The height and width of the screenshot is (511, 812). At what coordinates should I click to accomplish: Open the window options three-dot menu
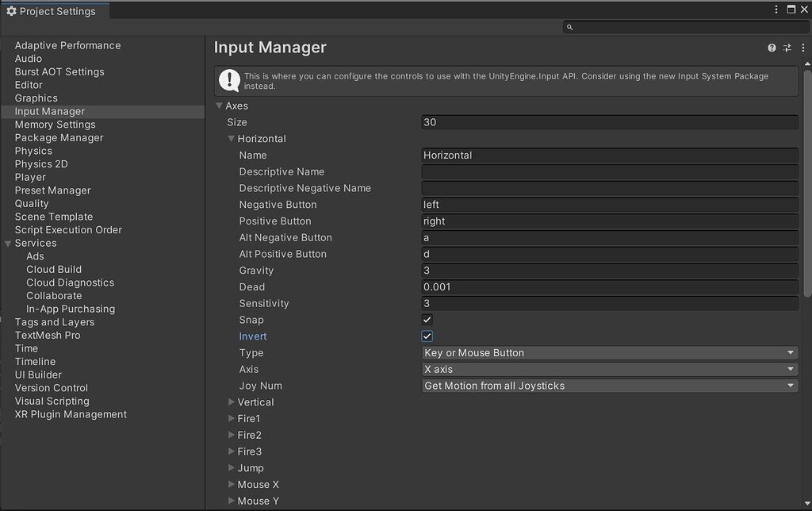click(x=776, y=8)
